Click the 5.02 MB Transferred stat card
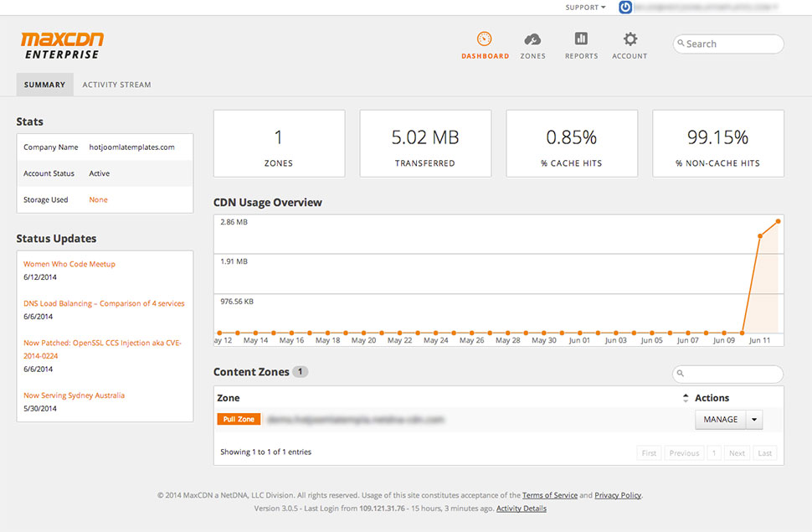The image size is (812, 532). 425,143
